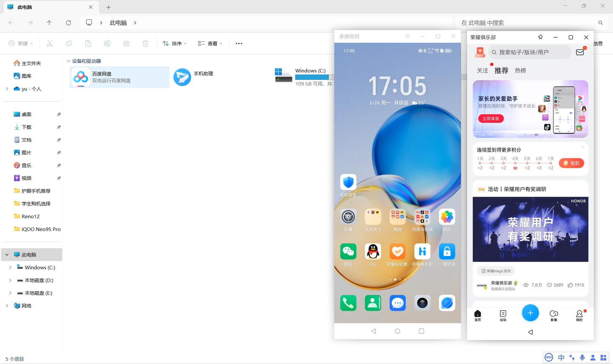
Task: Expand yu - 个人 OneDrive node
Action: pyautogui.click(x=7, y=89)
